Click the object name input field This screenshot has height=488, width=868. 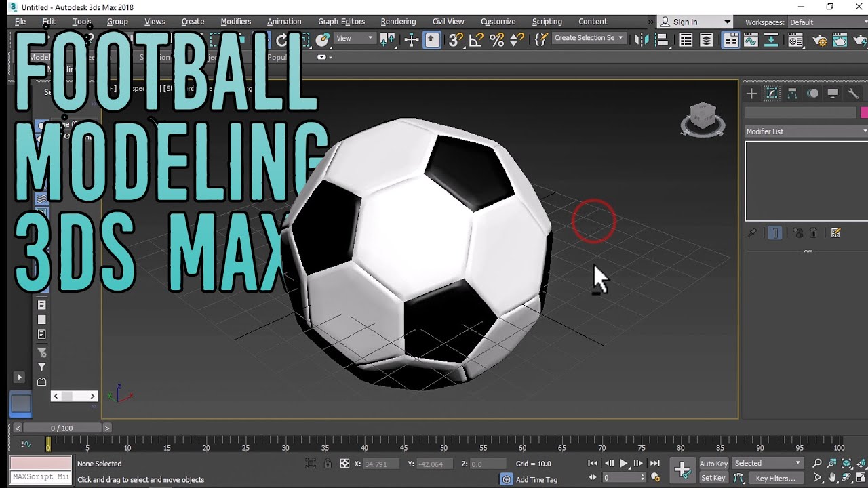coord(801,113)
